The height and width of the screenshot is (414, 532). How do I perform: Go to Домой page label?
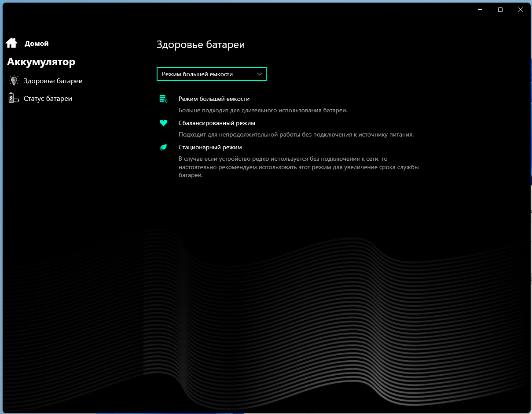(x=37, y=44)
